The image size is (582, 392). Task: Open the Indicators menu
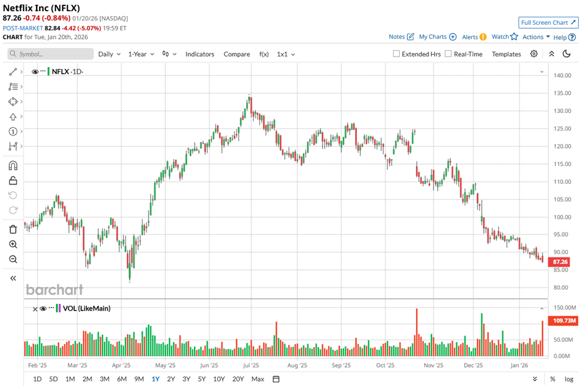click(200, 54)
